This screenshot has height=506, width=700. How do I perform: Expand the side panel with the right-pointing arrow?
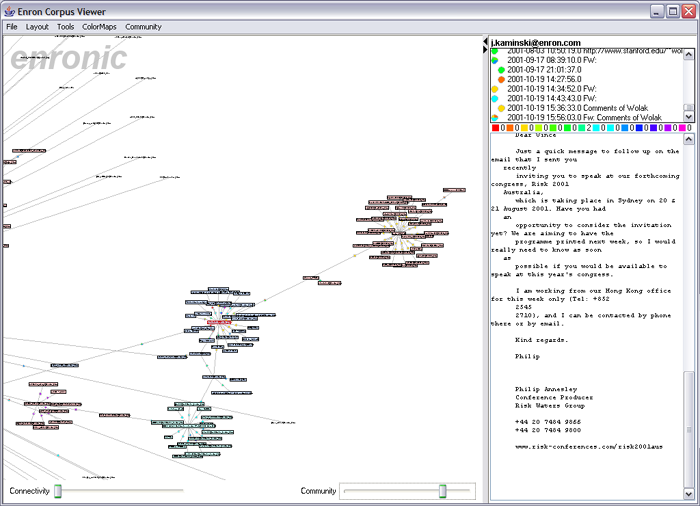click(485, 50)
